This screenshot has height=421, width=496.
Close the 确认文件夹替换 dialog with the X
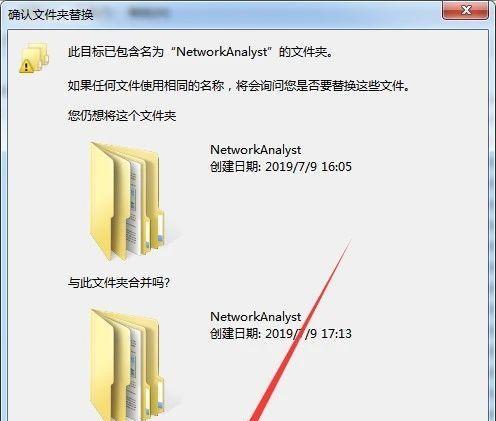465,10
